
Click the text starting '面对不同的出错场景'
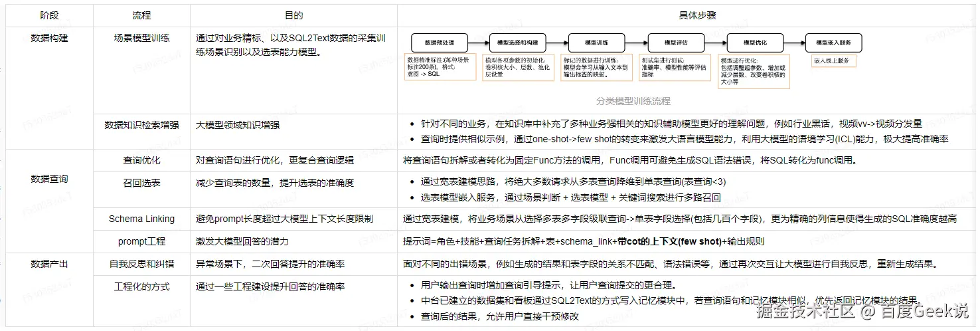click(x=671, y=264)
